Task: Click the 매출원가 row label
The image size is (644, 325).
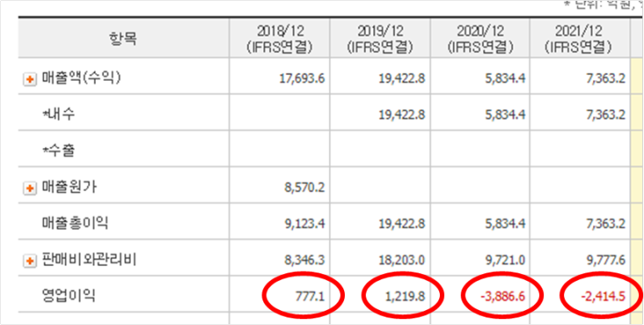Action: click(x=68, y=187)
